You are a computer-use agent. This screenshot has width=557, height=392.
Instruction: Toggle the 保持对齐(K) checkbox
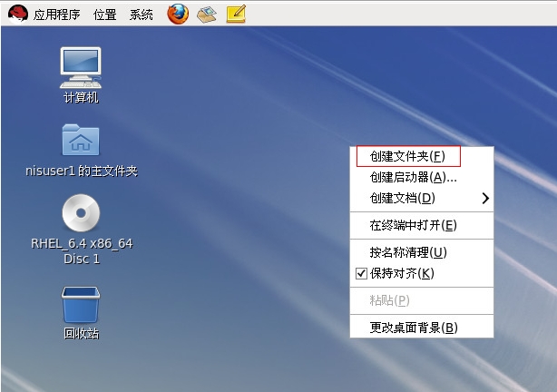(x=362, y=273)
